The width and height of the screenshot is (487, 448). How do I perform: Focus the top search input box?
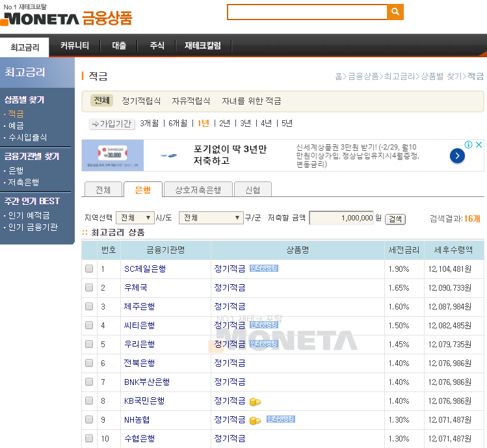307,12
